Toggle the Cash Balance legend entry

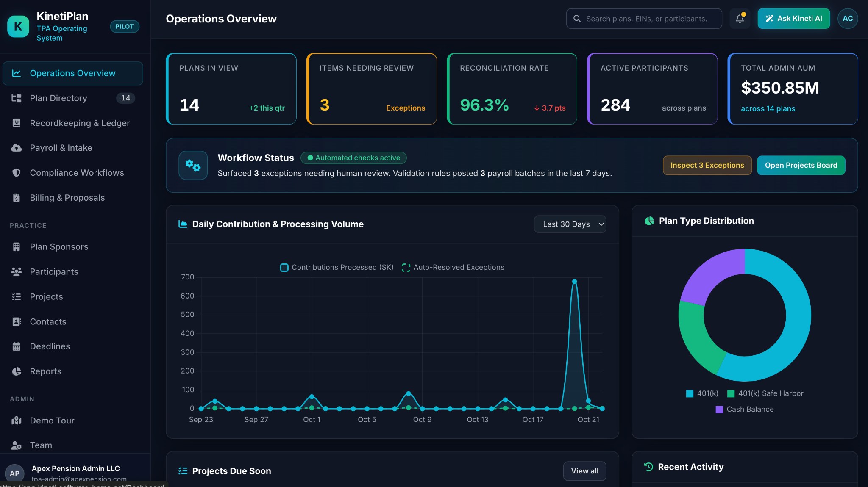pos(745,409)
